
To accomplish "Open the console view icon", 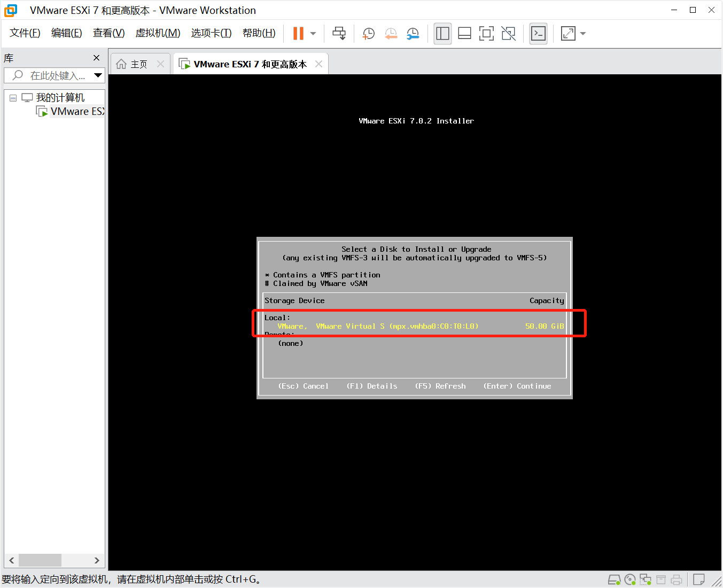I will (x=538, y=33).
